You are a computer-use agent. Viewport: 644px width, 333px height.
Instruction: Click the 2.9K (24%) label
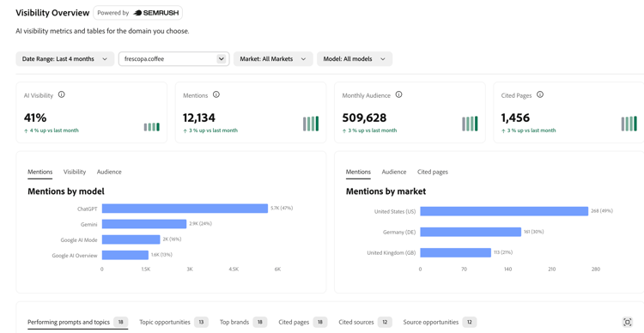[200, 224]
